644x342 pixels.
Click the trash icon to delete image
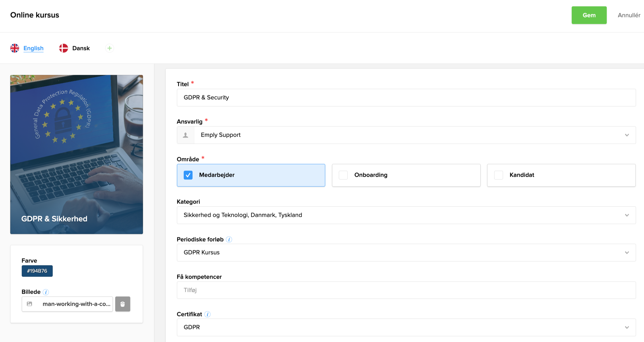tap(123, 304)
